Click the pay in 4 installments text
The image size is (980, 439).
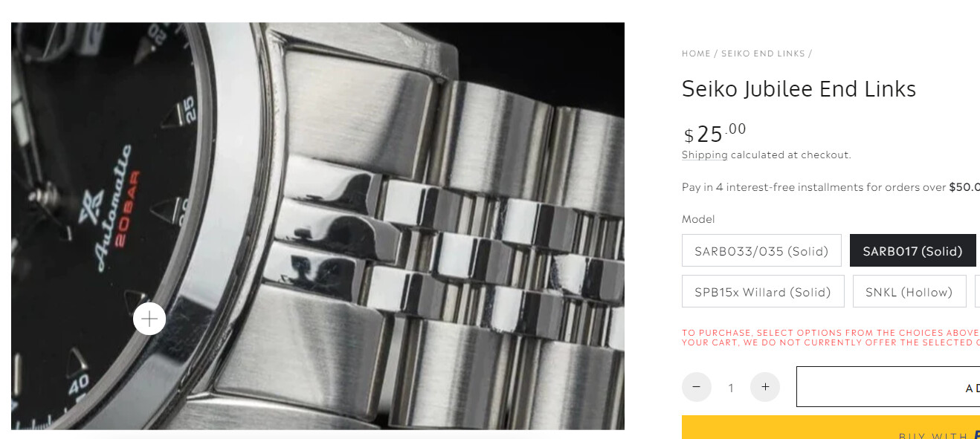tap(831, 187)
